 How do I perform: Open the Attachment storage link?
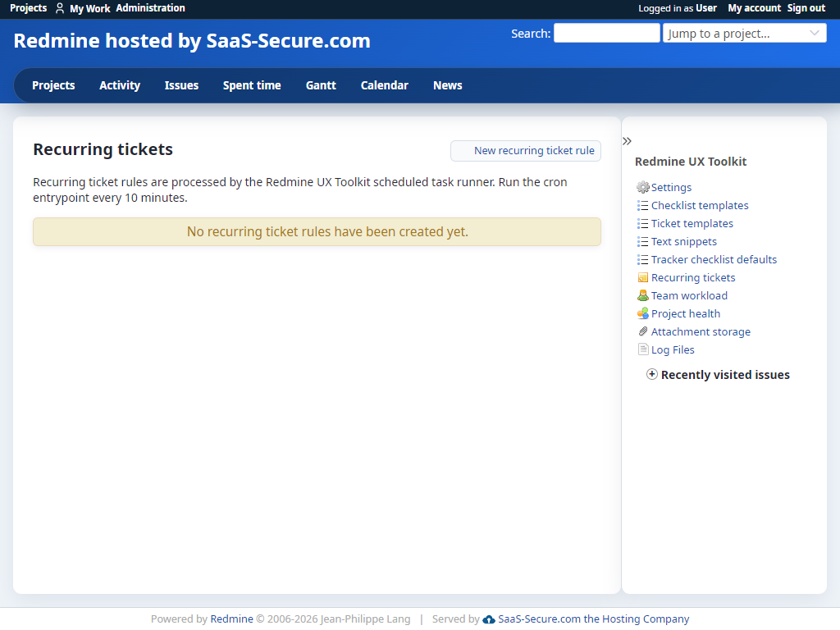[x=701, y=331]
